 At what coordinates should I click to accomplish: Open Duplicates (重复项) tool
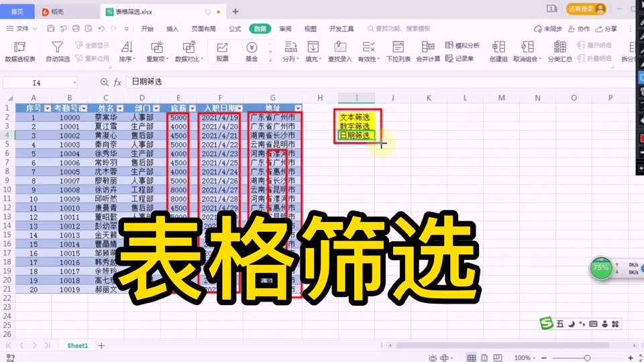[157, 52]
